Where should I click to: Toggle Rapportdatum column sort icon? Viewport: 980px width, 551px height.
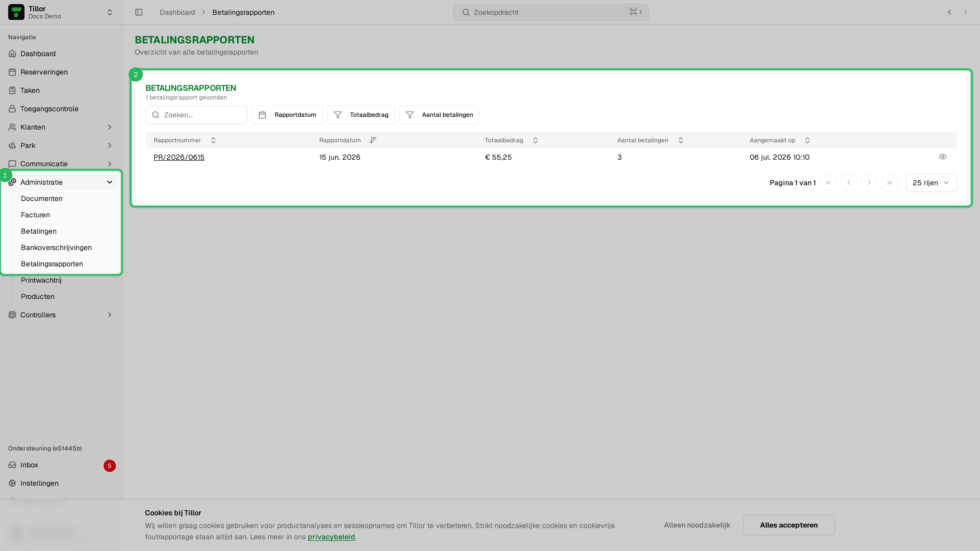coord(373,140)
